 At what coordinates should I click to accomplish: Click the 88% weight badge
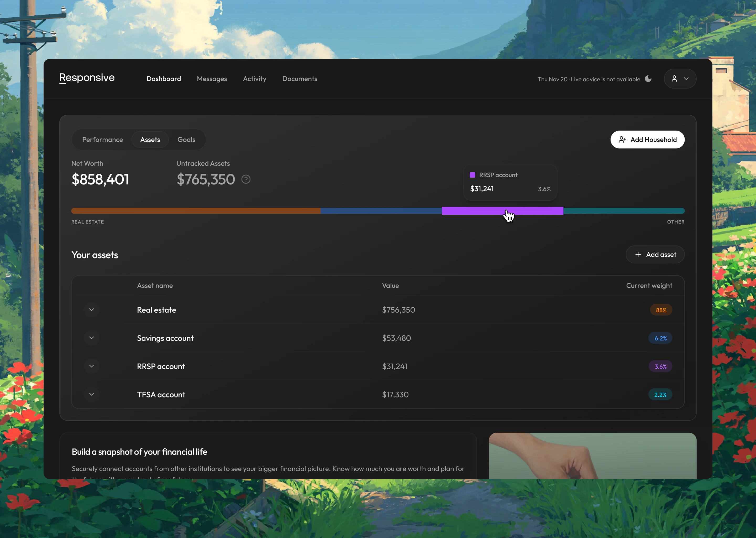tap(661, 310)
